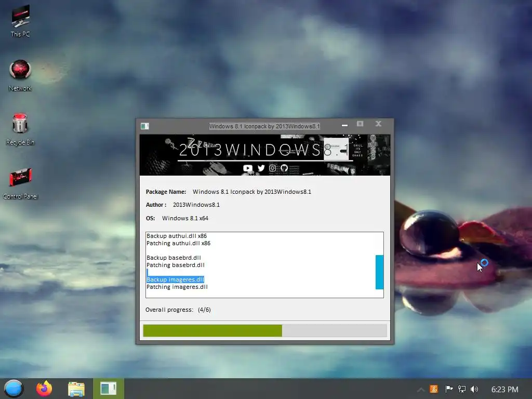
Task: Click the 'Patching basebrd.dll' log line
Action: click(176, 265)
